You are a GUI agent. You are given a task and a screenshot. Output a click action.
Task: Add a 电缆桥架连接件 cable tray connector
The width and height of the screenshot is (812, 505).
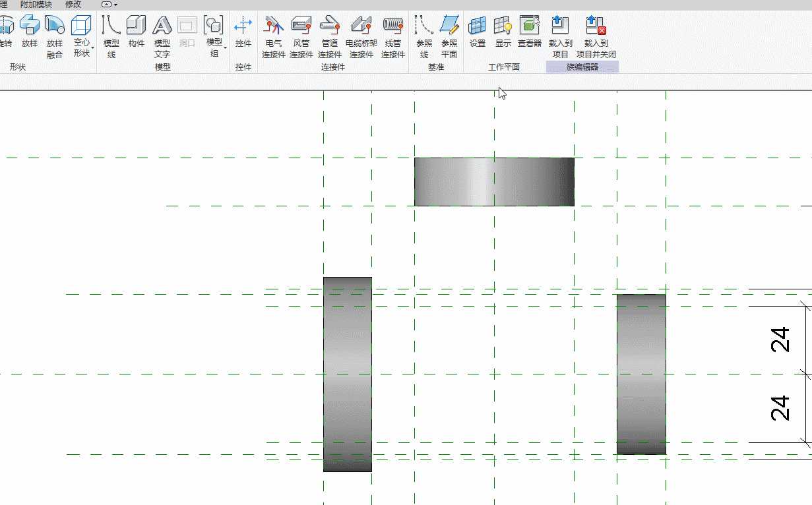361,37
